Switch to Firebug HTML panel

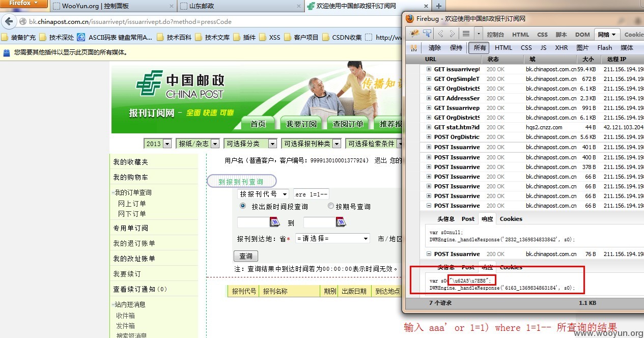tap(520, 35)
